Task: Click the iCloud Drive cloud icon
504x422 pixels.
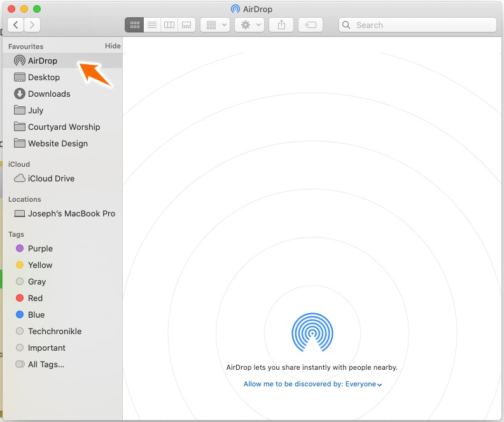Action: pos(20,178)
